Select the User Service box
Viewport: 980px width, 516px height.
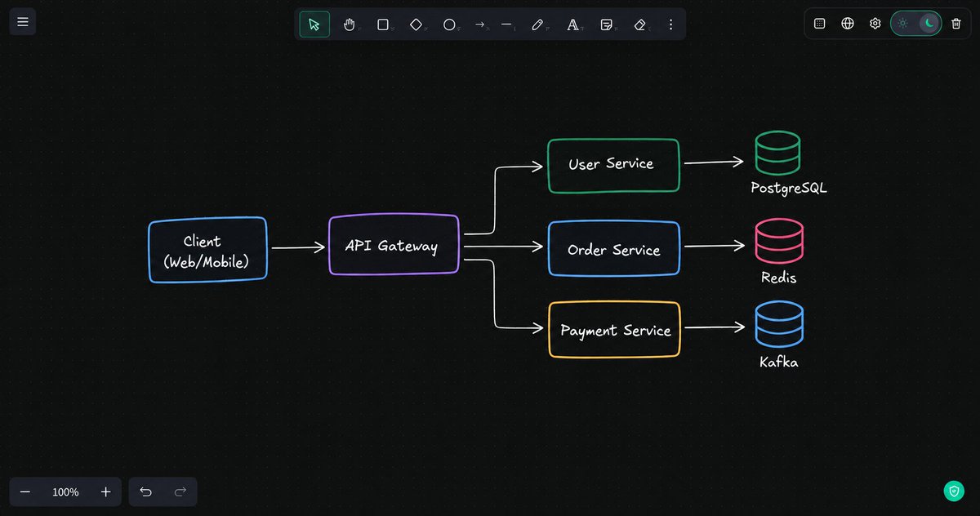pos(613,166)
